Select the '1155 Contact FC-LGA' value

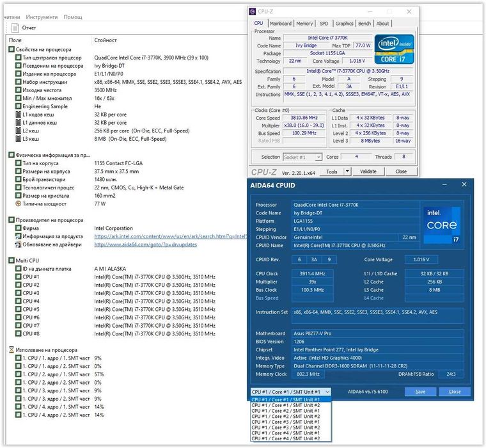[118, 163]
